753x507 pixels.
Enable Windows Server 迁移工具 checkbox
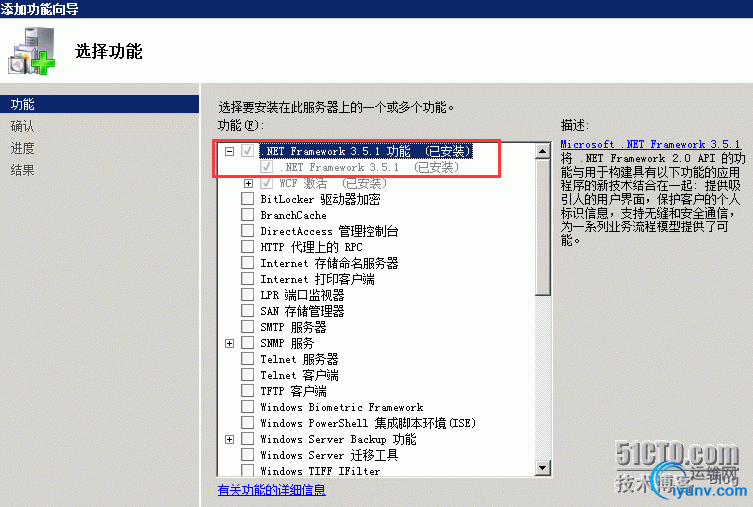(247, 455)
